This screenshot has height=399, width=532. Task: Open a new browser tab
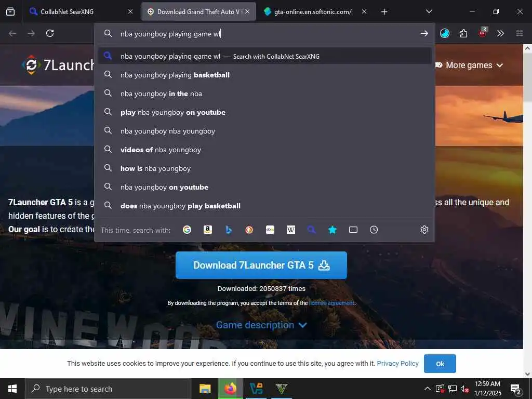pos(384,12)
